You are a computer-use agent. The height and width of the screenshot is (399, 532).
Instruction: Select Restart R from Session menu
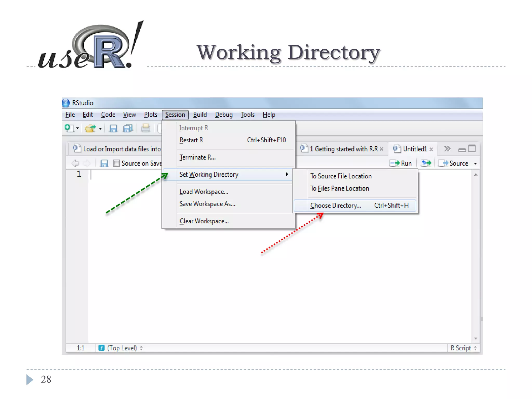229,140
